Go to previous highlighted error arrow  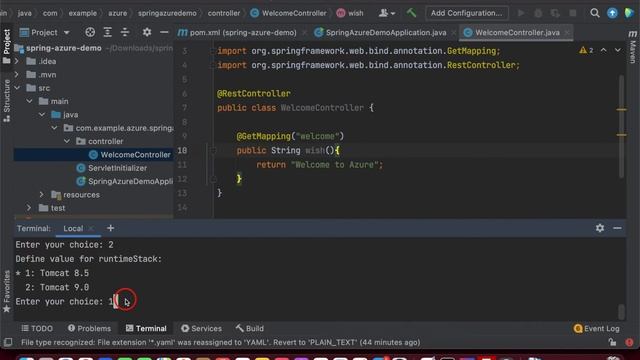[x=603, y=50]
